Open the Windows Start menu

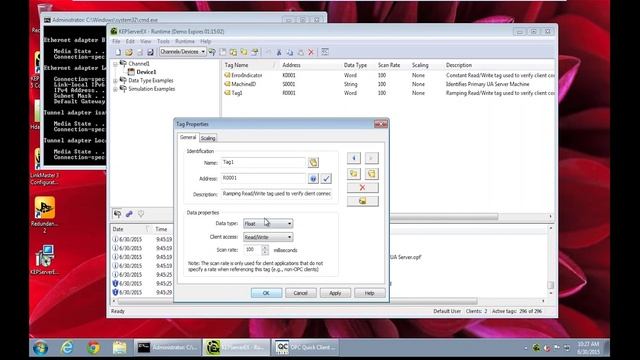(x=40, y=348)
